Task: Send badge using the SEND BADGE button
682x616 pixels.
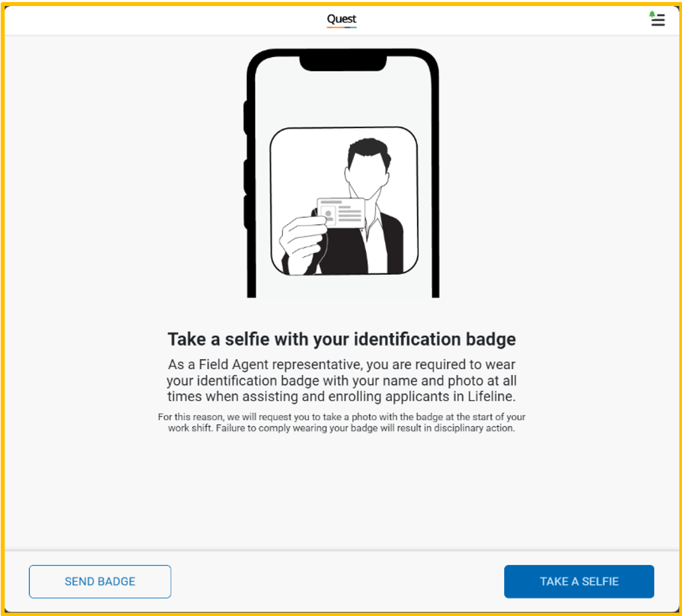Action: (100, 581)
